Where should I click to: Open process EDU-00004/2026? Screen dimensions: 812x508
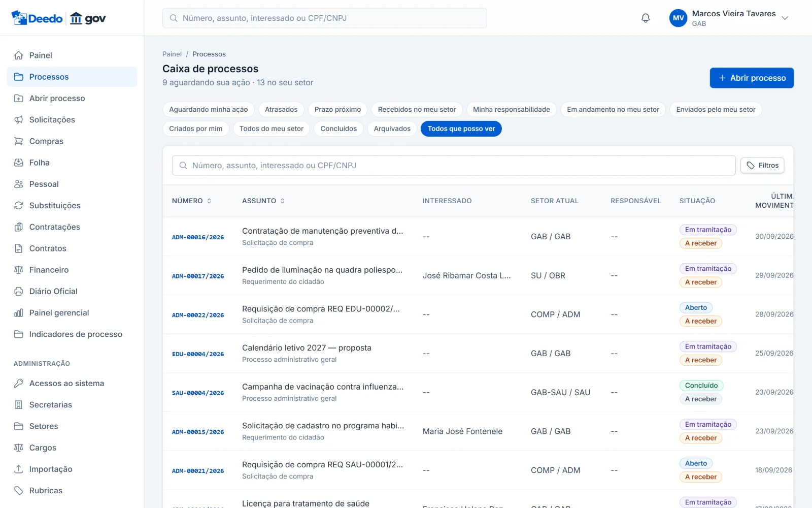pyautogui.click(x=198, y=354)
